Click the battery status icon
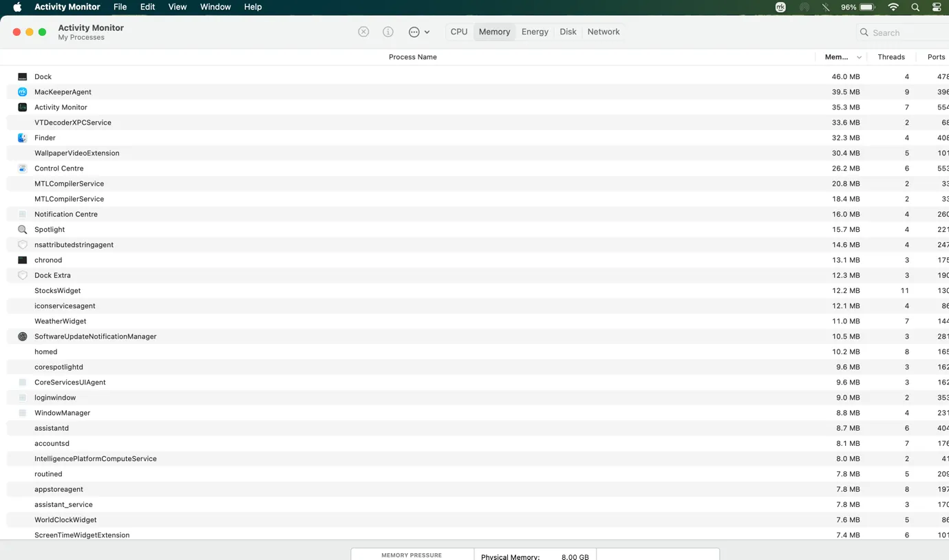 tap(867, 7)
